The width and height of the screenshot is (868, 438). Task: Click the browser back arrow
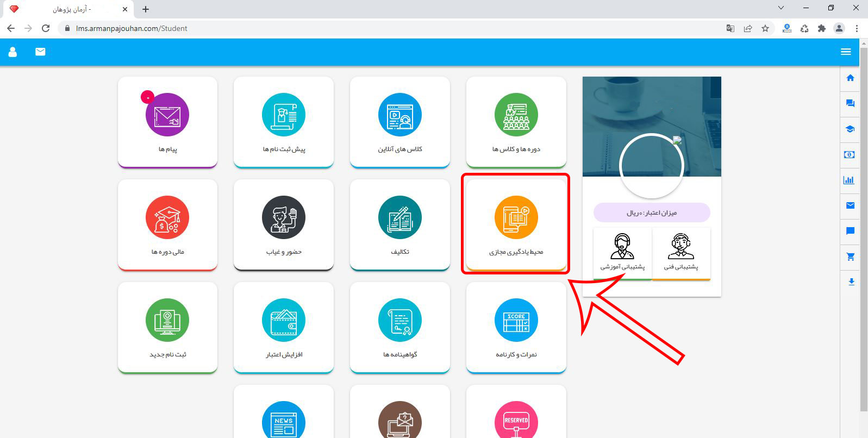tap(11, 28)
